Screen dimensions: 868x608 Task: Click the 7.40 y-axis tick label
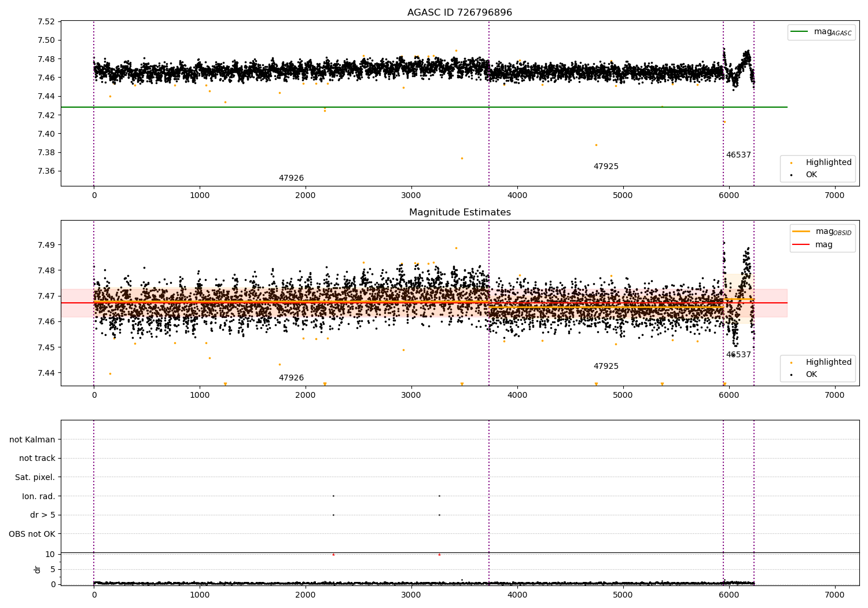pos(46,134)
